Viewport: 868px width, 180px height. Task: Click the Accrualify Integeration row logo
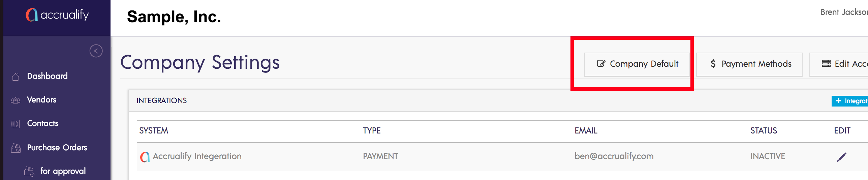145,157
